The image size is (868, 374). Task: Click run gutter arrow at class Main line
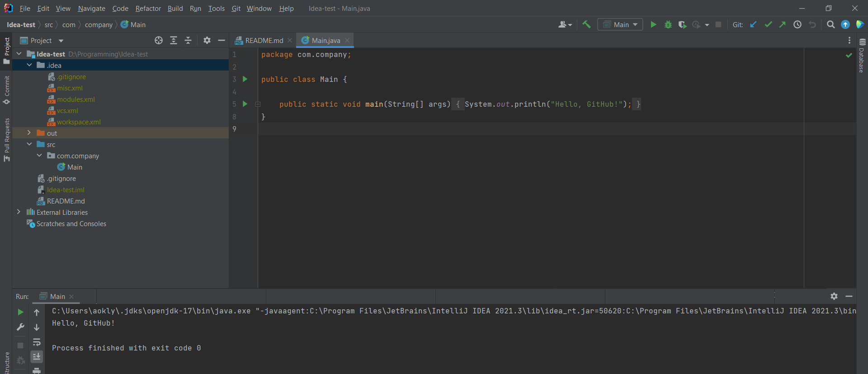pyautogui.click(x=245, y=79)
